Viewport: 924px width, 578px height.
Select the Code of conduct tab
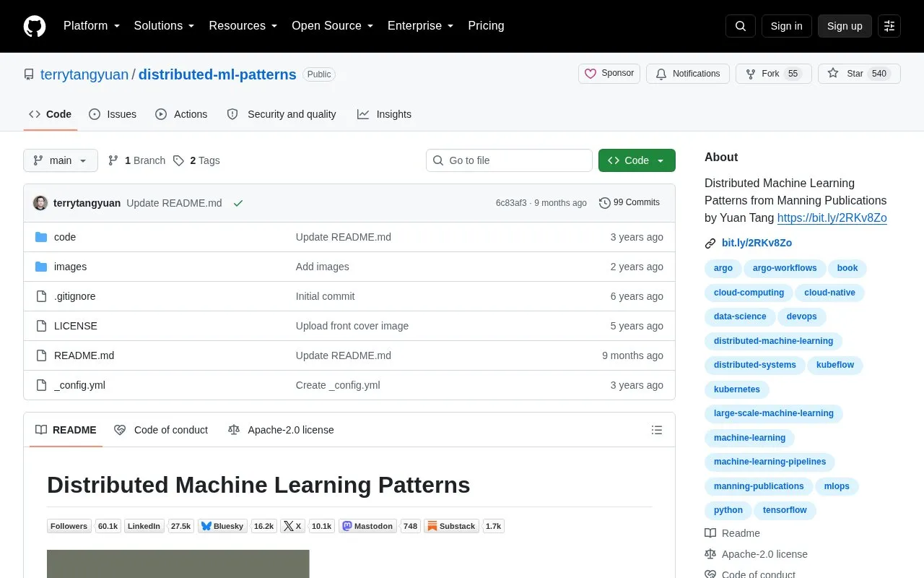pos(161,430)
